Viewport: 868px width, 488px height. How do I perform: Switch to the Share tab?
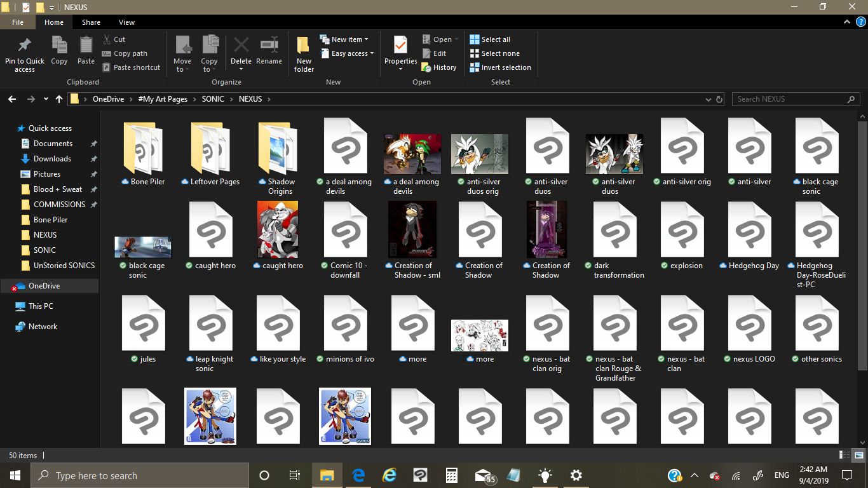91,22
